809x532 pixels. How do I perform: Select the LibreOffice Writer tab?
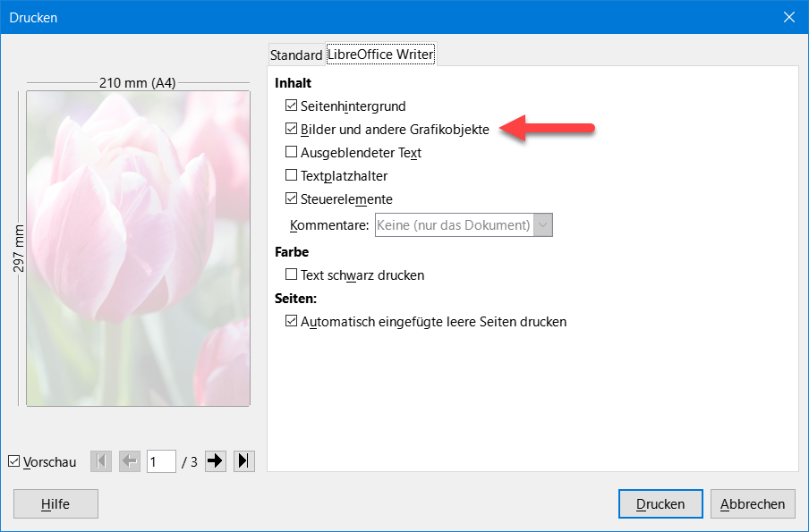pyautogui.click(x=380, y=55)
